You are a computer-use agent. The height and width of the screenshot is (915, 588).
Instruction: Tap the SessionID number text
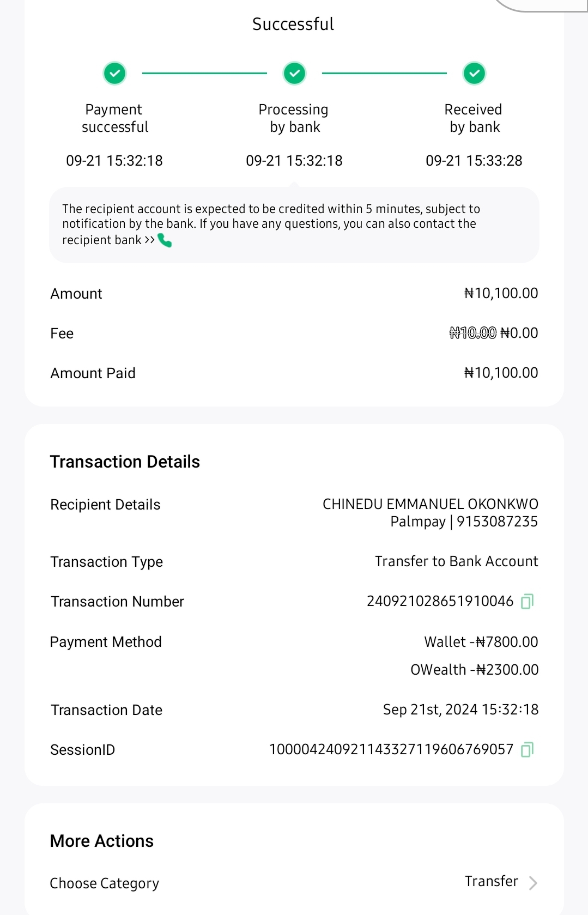pos(391,749)
